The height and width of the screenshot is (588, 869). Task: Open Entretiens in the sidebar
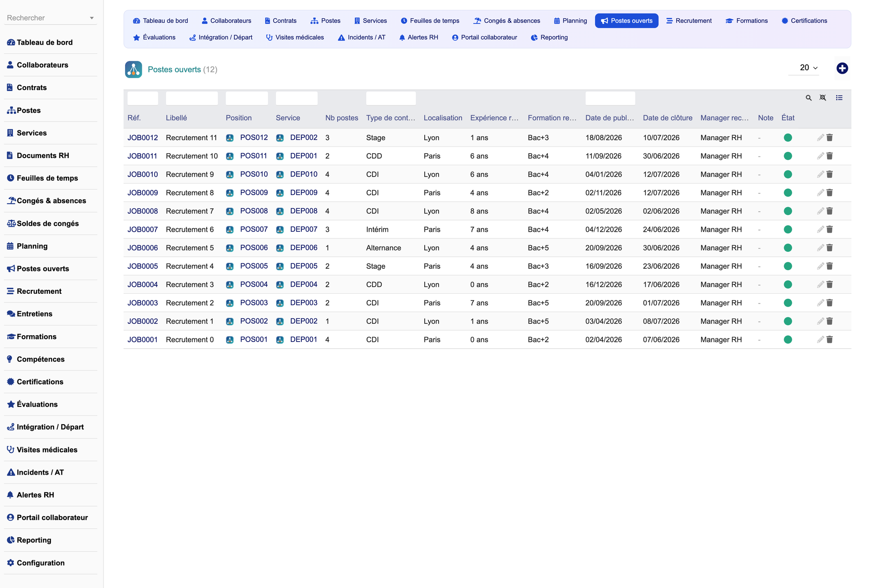click(x=50, y=314)
